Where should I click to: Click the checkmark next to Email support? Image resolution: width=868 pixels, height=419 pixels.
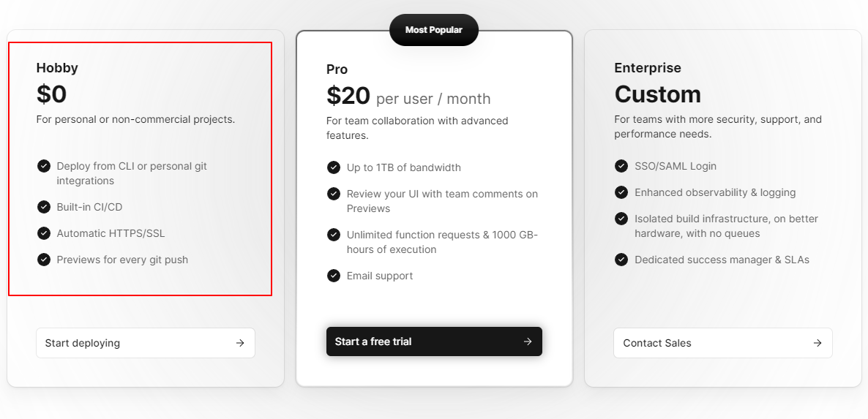tap(334, 276)
